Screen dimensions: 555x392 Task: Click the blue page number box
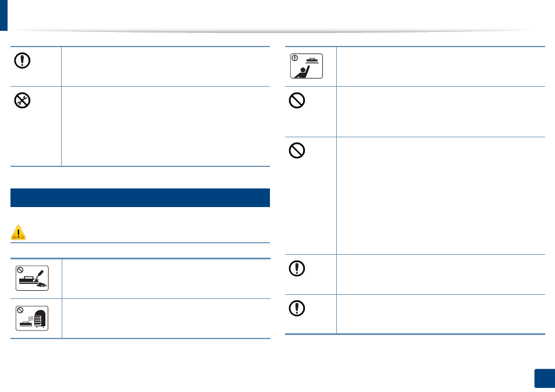(545, 379)
